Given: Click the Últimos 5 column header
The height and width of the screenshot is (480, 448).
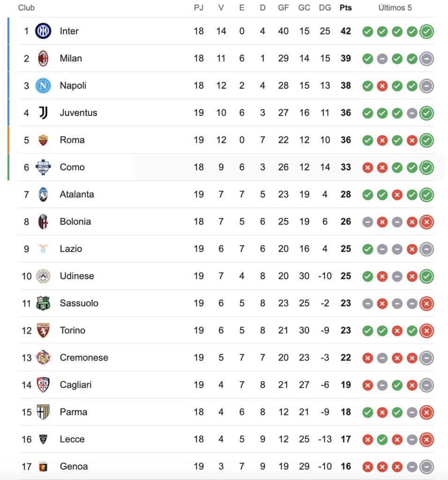Looking at the screenshot, I should click(395, 7).
